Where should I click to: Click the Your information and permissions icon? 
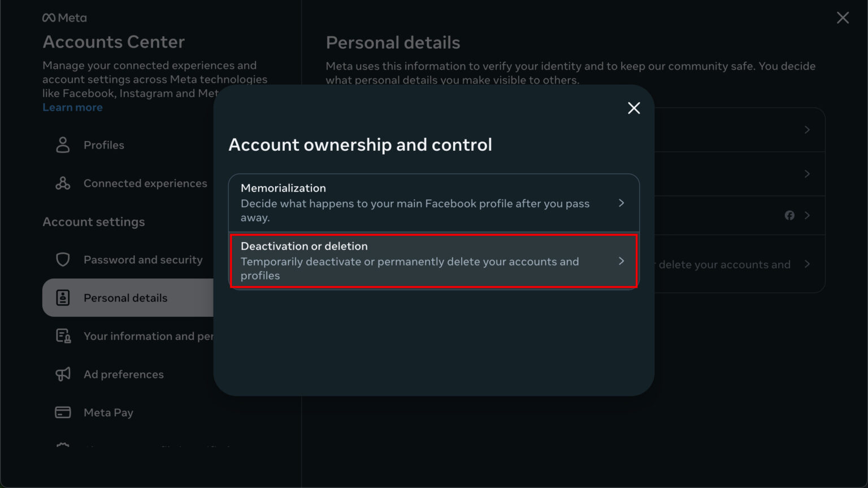(63, 335)
